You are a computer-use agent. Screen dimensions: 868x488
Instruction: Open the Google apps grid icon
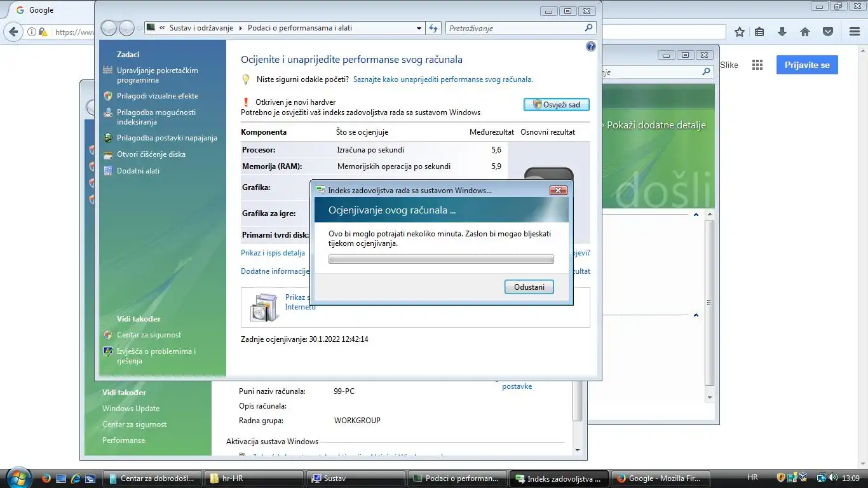click(757, 65)
